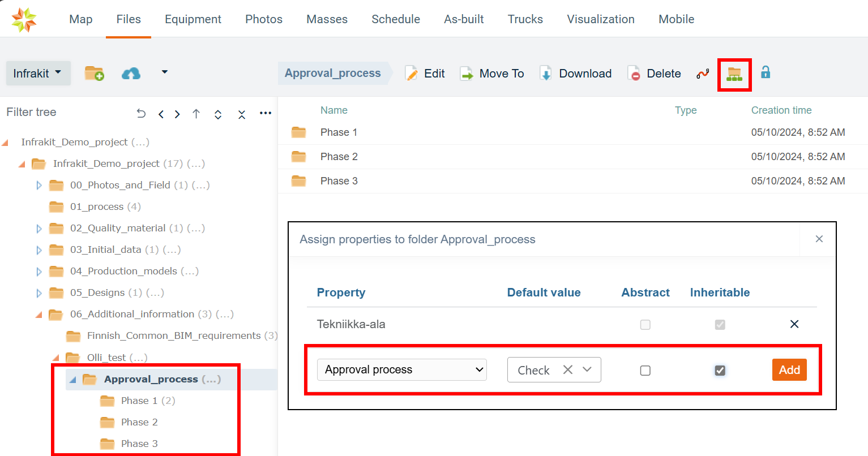Image resolution: width=868 pixels, height=456 pixels.
Task: Select the Phase 2 folder row in file list
Action: 339,157
